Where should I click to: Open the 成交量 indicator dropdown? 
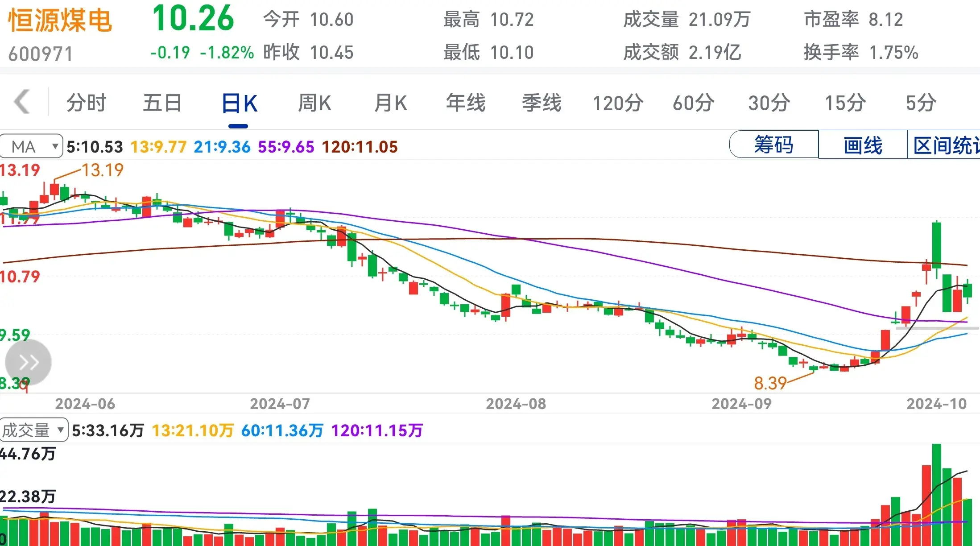click(x=34, y=430)
